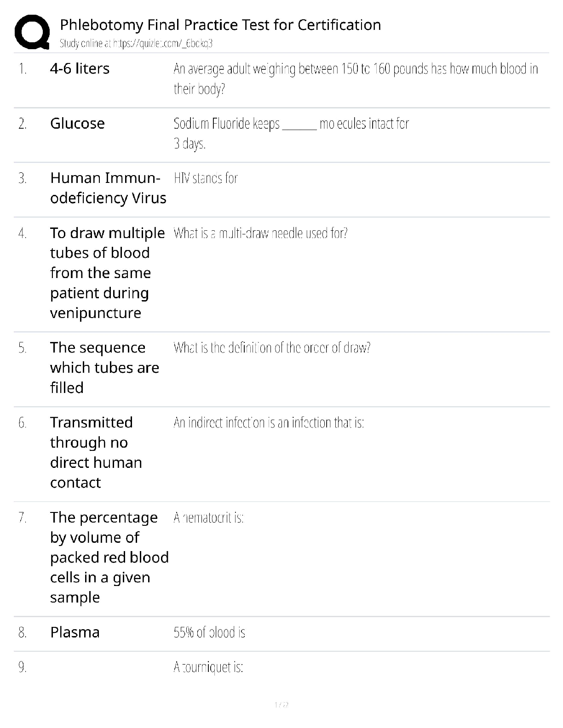Screen dimensions: 563x728
Task: Click the "Glucose" answer term
Action: point(77,124)
